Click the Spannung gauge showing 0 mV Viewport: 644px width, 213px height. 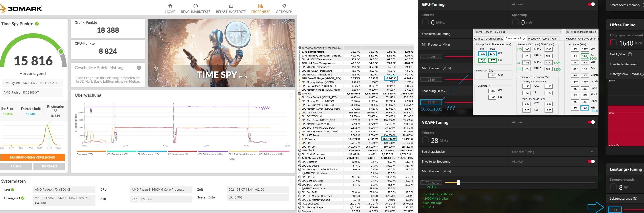coord(516,22)
